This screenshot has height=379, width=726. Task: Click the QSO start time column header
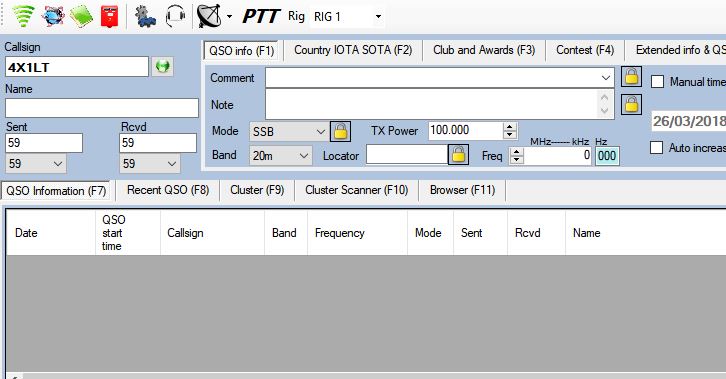point(128,233)
